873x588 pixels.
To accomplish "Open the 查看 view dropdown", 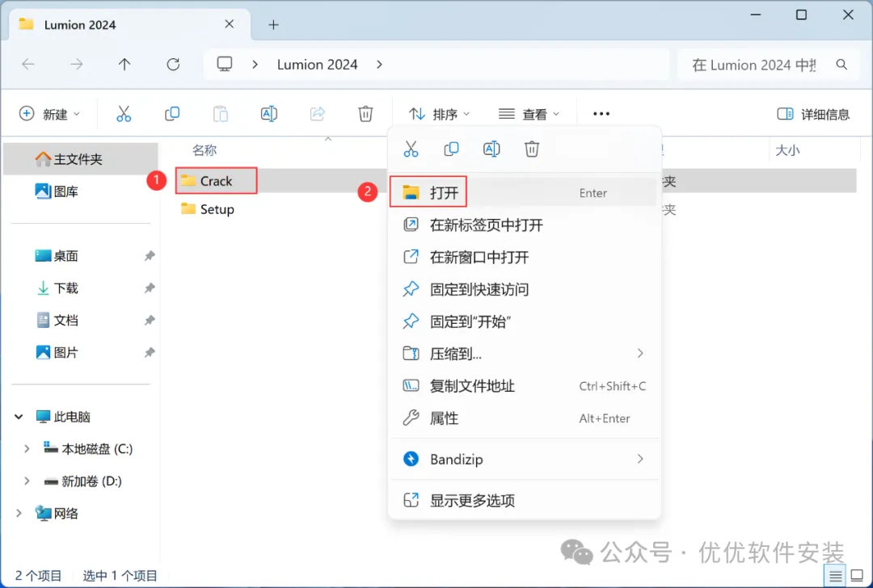I will pyautogui.click(x=529, y=114).
